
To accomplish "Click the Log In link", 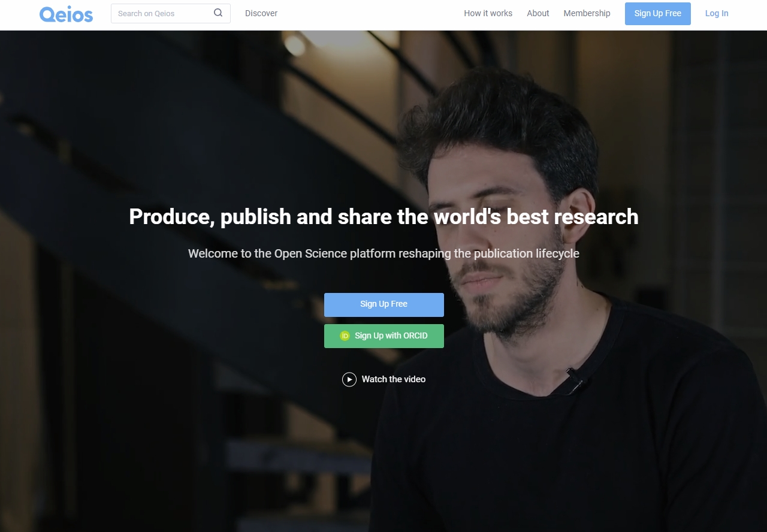I will (717, 13).
